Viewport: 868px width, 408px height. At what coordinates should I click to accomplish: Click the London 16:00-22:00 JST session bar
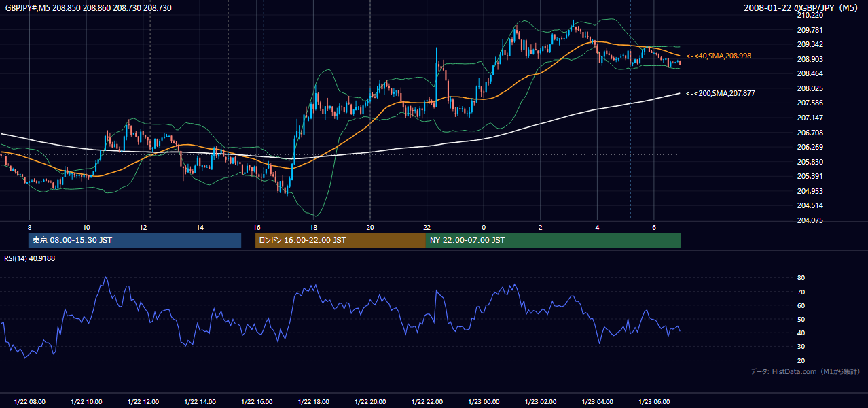click(x=340, y=240)
